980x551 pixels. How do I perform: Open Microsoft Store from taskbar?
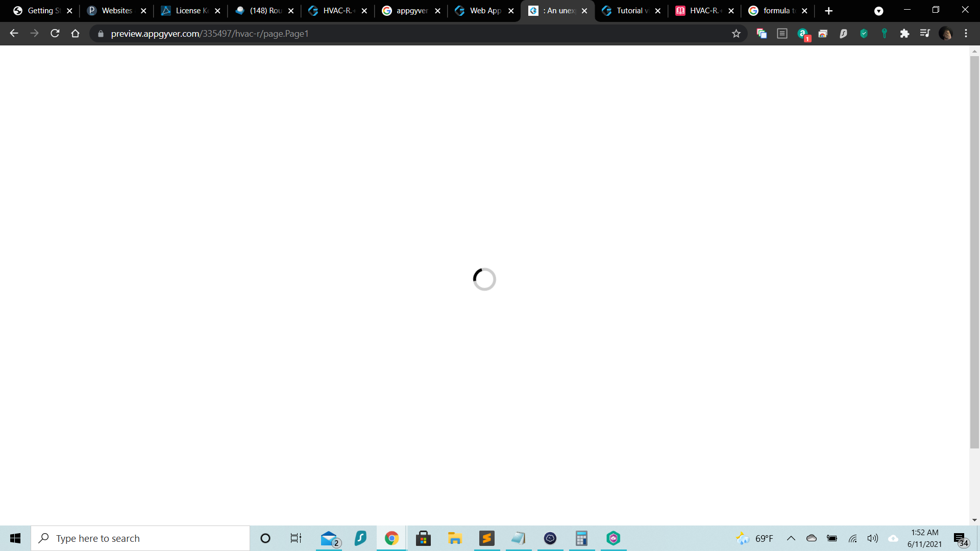click(x=423, y=538)
